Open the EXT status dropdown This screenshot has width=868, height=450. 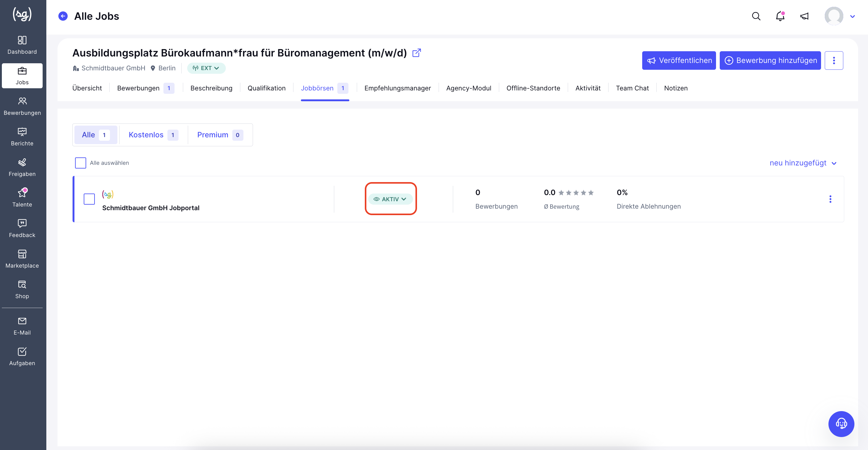tap(206, 68)
